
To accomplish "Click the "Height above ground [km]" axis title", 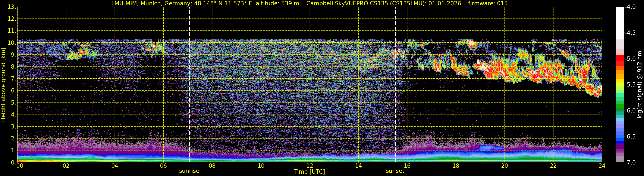I will click(3, 85).
